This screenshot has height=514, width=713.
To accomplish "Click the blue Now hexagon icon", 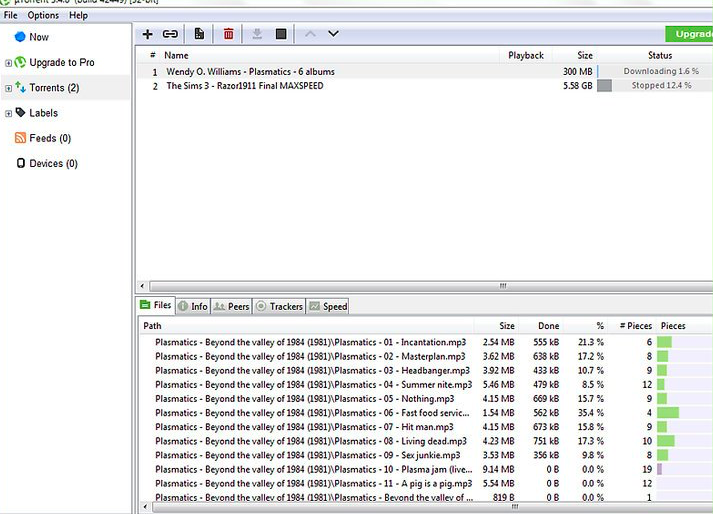I will point(20,37).
